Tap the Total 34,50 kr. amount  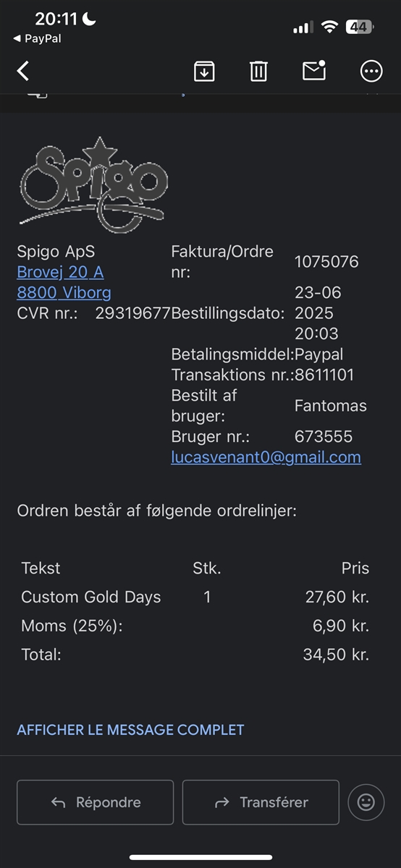pos(336,655)
